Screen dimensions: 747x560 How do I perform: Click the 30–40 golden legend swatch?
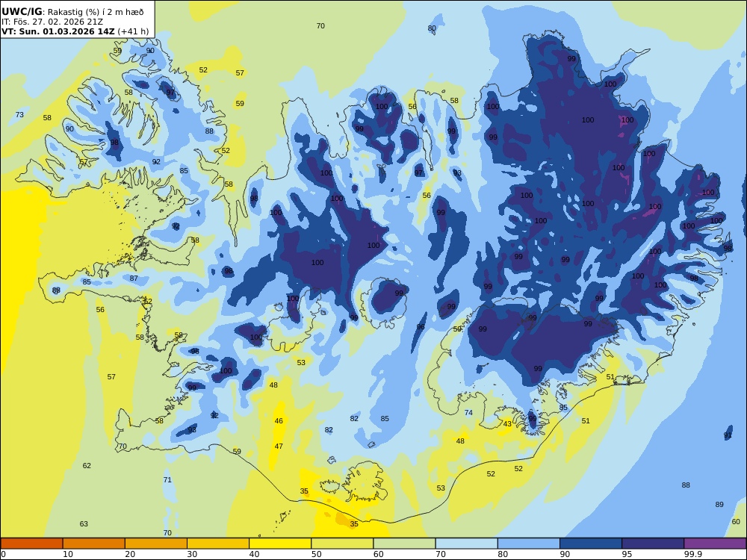(218, 544)
